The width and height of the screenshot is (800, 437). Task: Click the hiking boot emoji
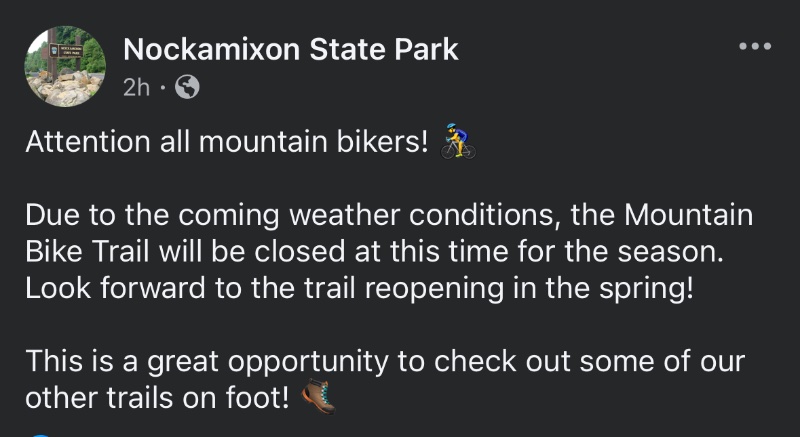coord(317,397)
